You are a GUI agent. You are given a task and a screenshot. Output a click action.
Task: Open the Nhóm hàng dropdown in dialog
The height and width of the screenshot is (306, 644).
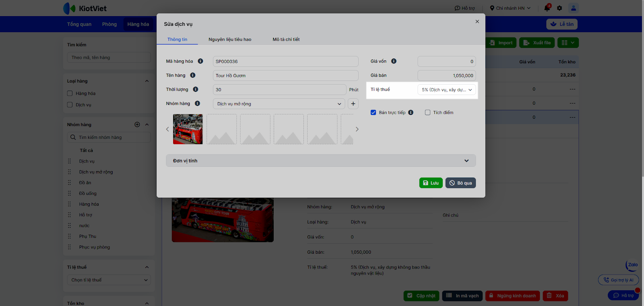[279, 104]
